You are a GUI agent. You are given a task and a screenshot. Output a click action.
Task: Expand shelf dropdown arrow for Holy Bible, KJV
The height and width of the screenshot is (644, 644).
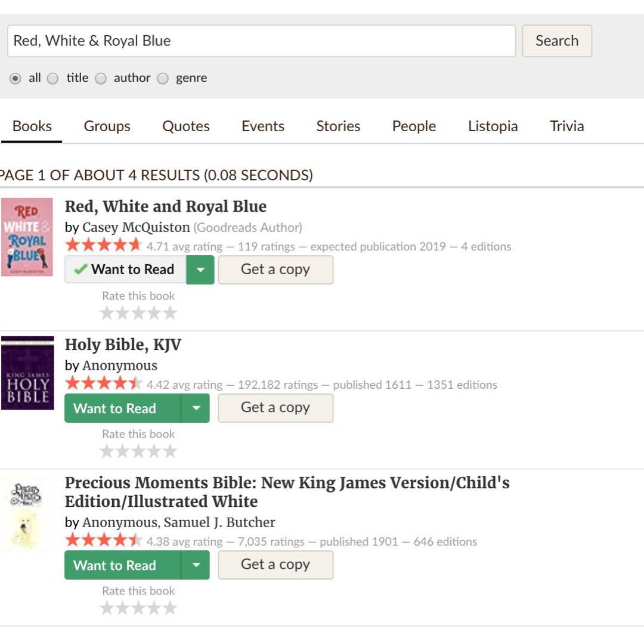click(196, 408)
